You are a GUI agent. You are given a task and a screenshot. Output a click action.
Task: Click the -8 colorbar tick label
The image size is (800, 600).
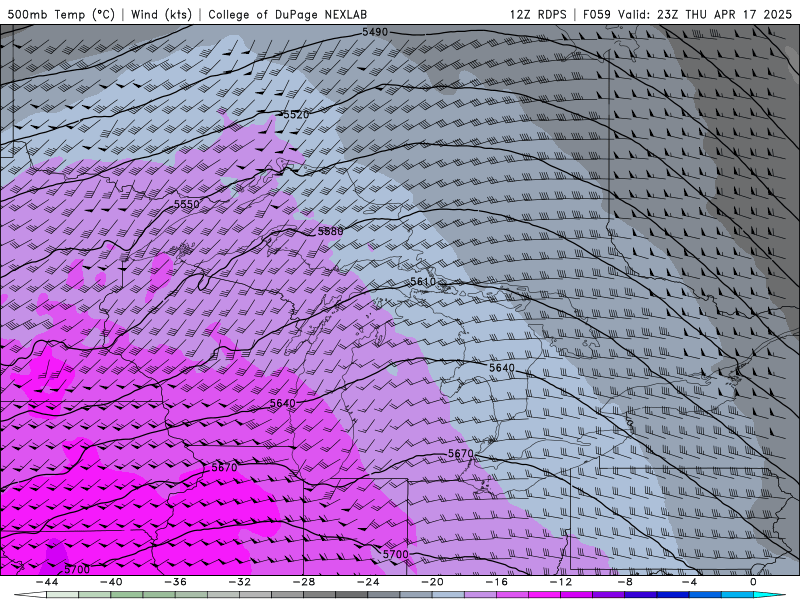click(x=625, y=582)
